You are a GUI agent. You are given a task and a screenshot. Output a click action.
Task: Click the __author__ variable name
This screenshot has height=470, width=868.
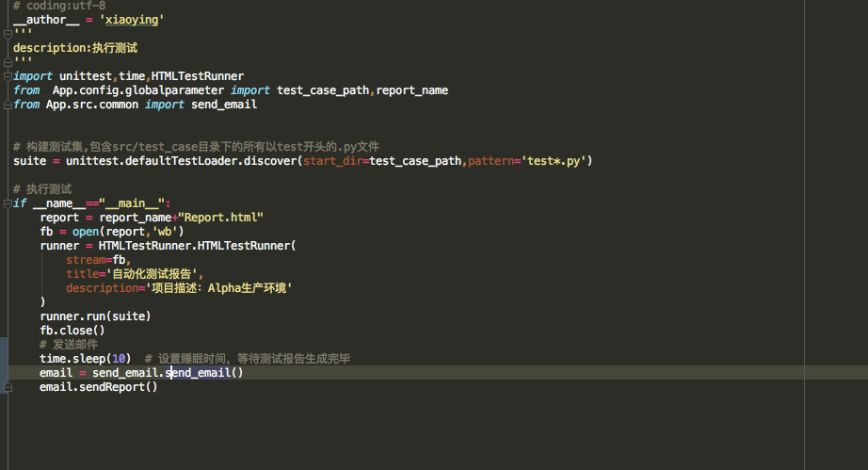coord(46,20)
